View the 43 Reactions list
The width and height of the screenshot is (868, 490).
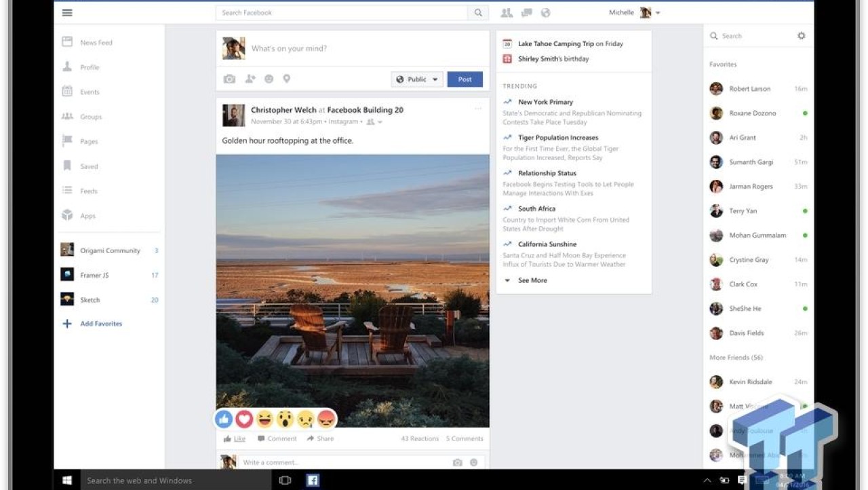click(420, 438)
